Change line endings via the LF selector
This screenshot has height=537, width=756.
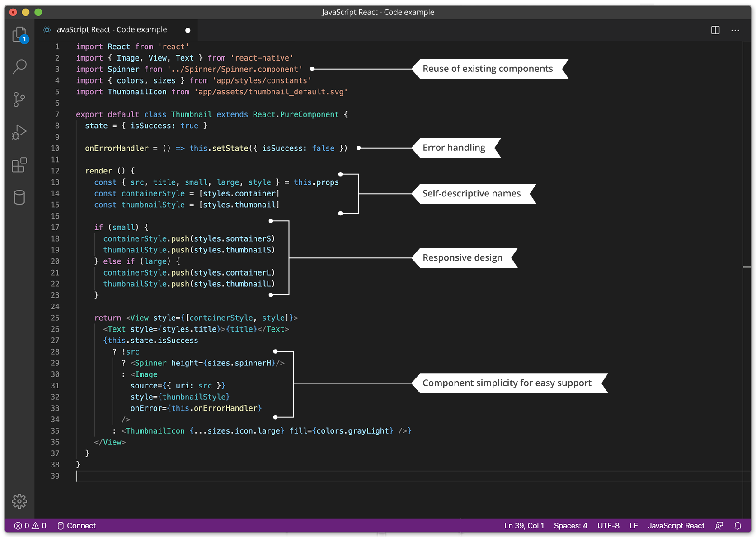(634, 526)
